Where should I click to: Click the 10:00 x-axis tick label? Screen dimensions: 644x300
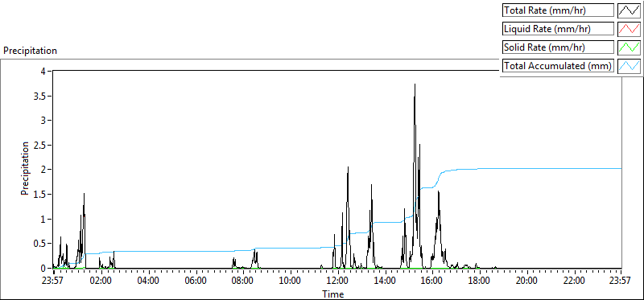point(291,282)
